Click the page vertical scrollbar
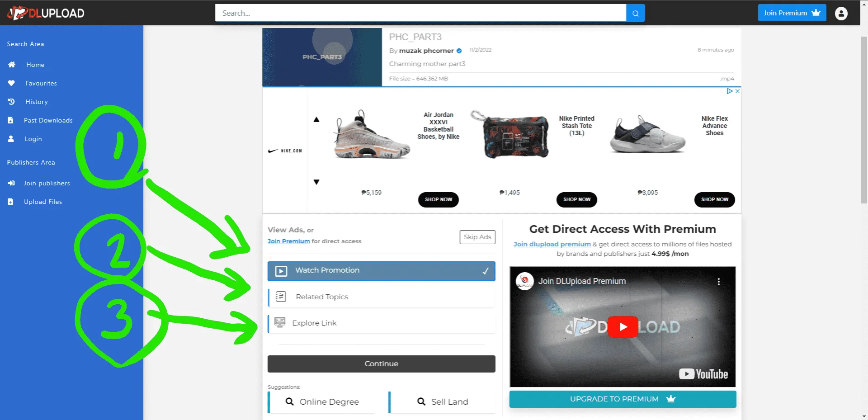This screenshot has height=420, width=868. (864, 120)
